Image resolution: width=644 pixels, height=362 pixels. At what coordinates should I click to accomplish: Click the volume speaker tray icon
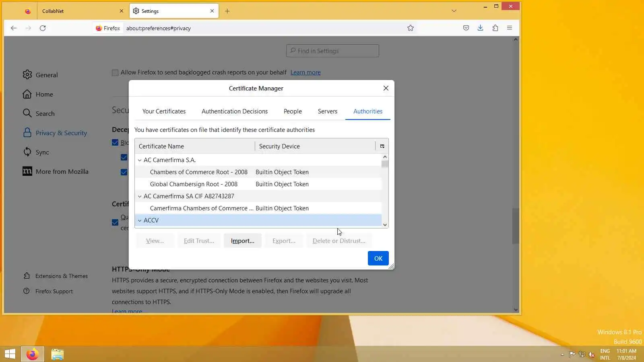[592, 354]
